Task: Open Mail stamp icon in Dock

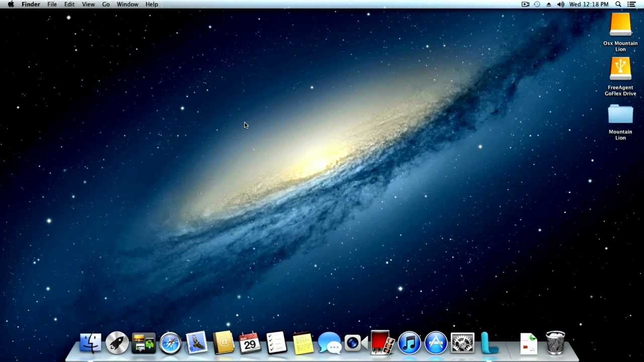Action: coord(197,343)
